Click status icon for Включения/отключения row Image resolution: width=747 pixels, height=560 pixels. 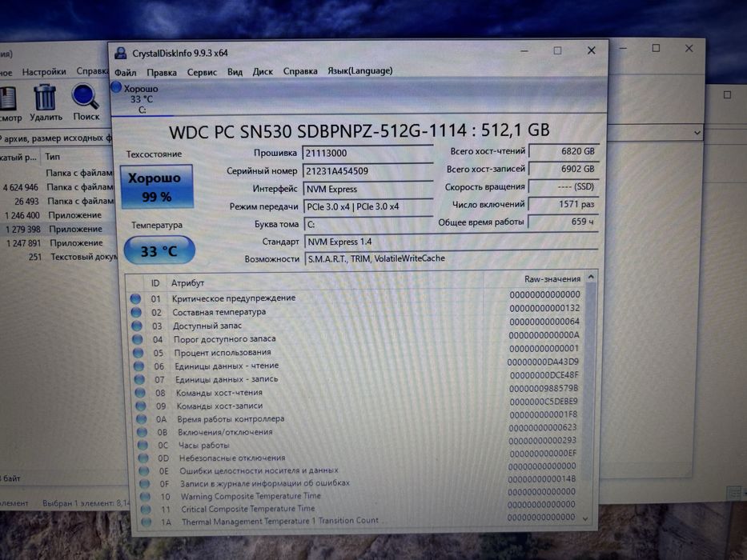click(x=142, y=432)
